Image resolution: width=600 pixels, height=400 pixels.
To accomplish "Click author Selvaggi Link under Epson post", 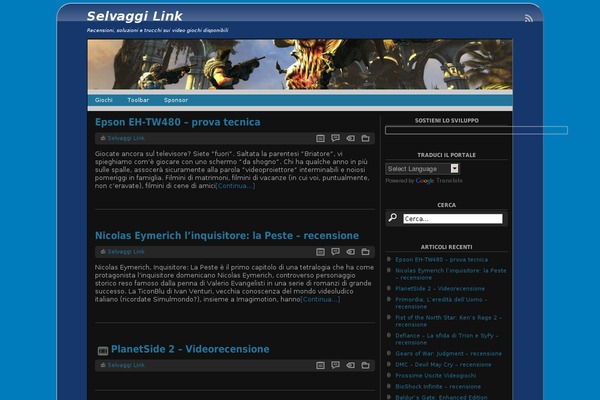I will [x=126, y=138].
